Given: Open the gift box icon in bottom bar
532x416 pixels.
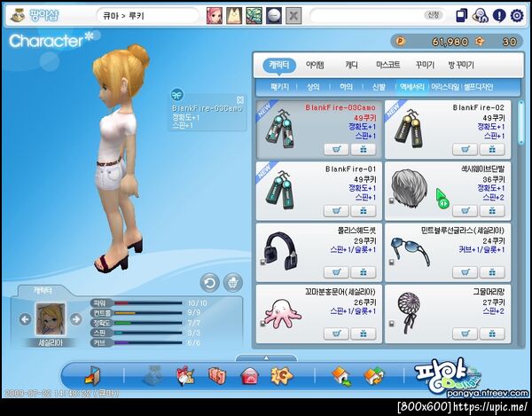Looking at the screenshot, I should (185, 376).
